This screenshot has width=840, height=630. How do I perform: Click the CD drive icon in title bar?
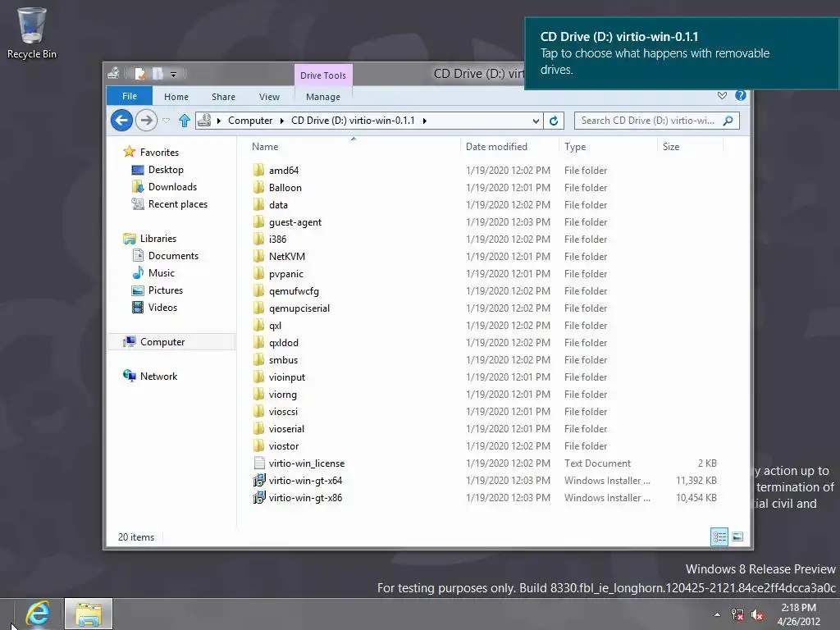click(113, 73)
